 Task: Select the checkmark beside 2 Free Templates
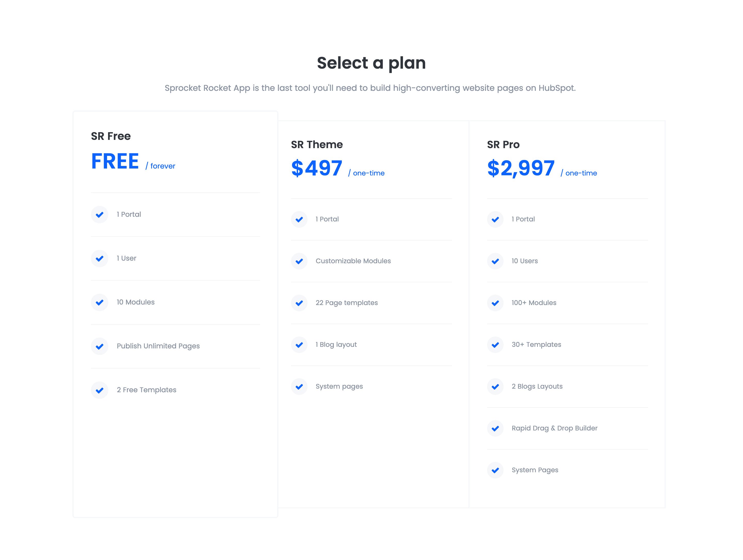pyautogui.click(x=99, y=390)
